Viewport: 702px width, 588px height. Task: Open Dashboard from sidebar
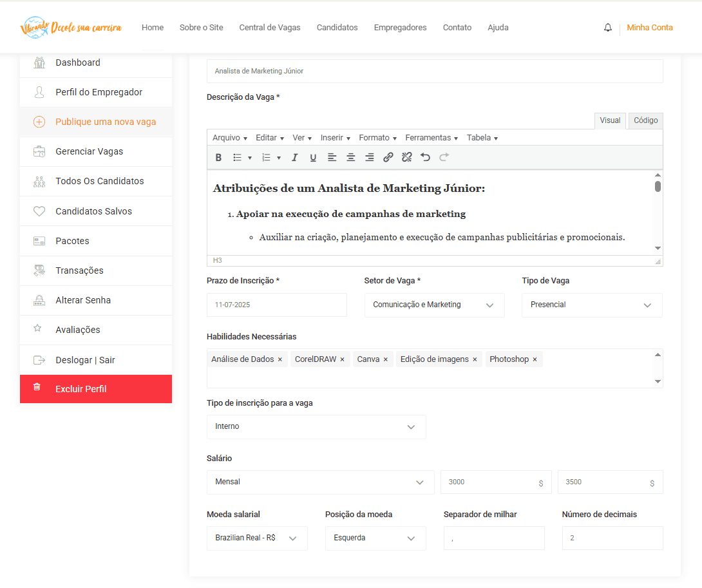(x=96, y=62)
